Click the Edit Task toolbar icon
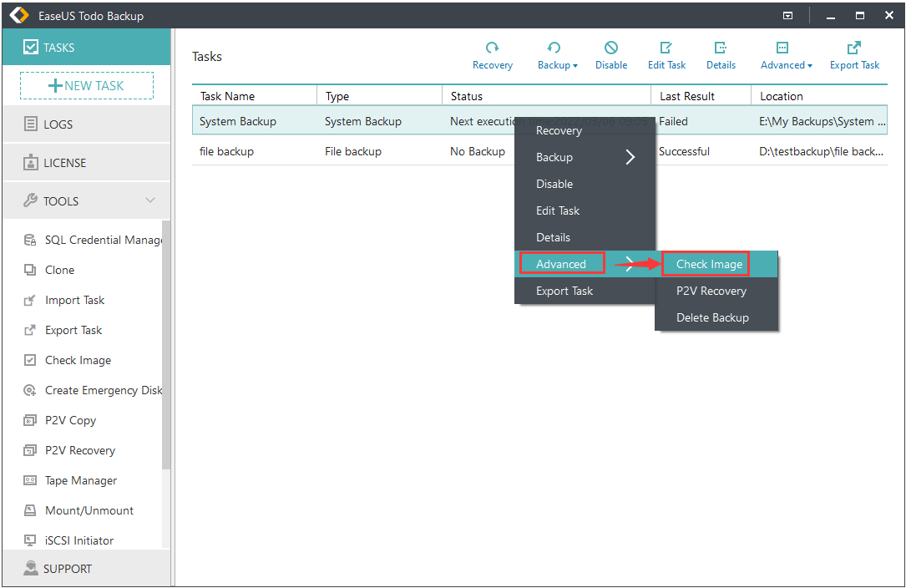This screenshot has width=906, height=588. tap(666, 48)
